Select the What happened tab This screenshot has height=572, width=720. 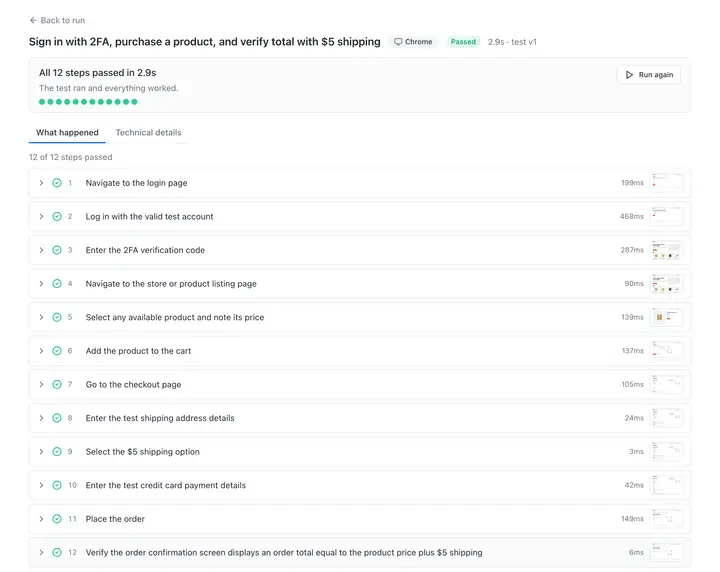pos(67,133)
